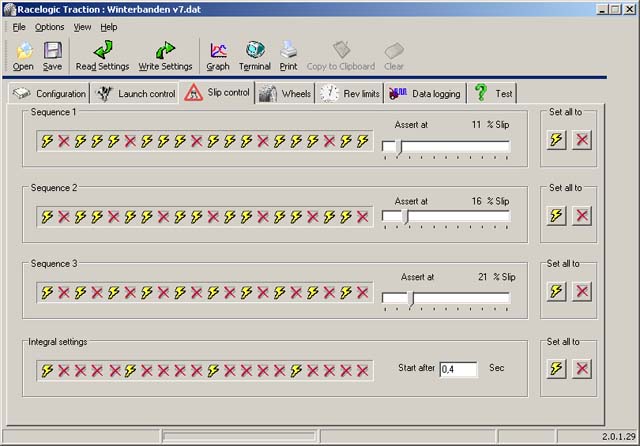The image size is (640, 446).
Task: Open the View menu
Action: click(x=82, y=27)
